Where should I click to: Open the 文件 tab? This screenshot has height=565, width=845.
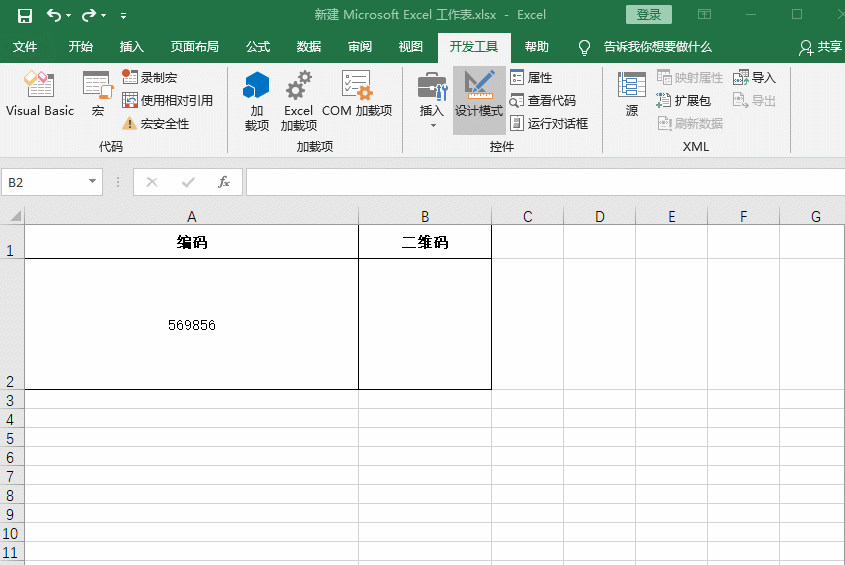click(25, 47)
